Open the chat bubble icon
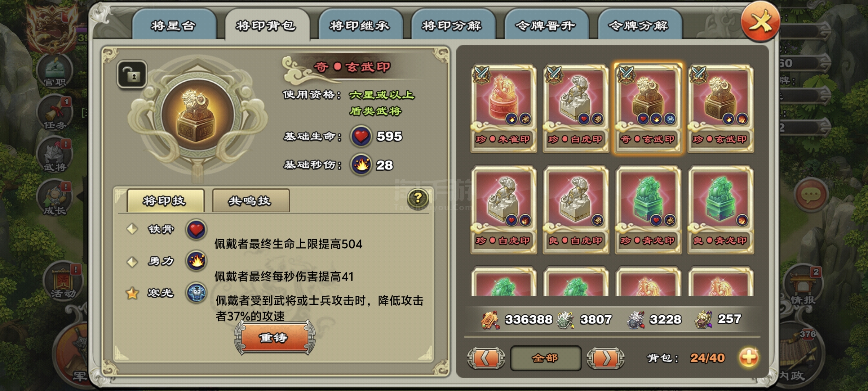This screenshot has height=391, width=868. (810, 195)
